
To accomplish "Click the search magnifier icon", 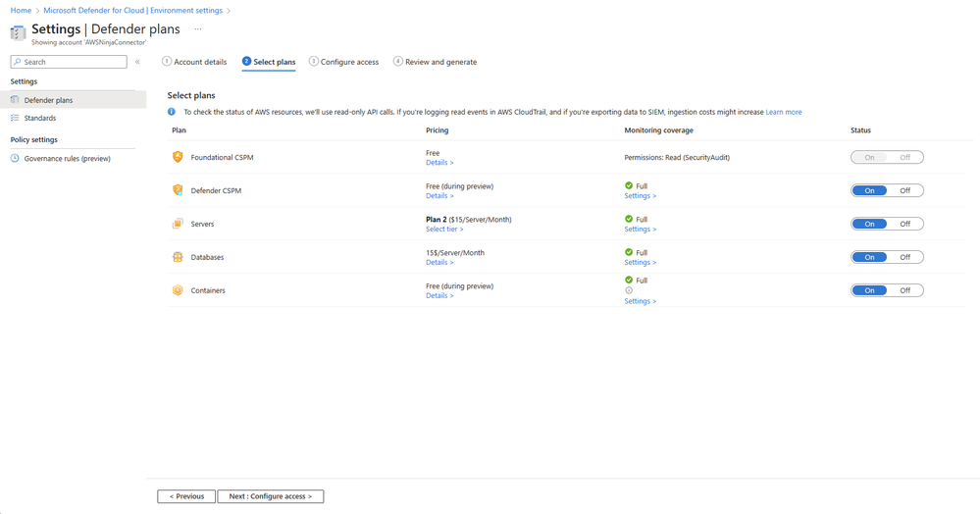I will point(18,62).
